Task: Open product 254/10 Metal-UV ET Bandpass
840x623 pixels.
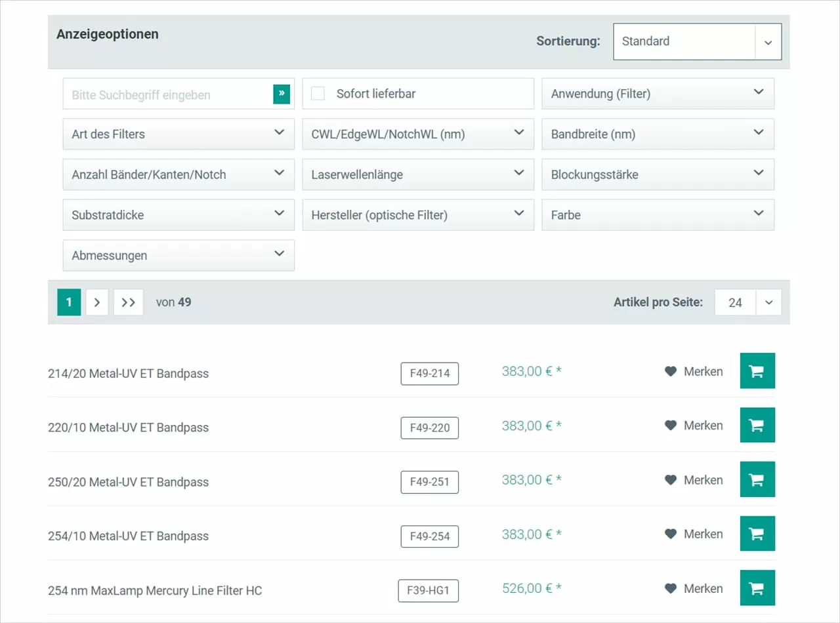Action: [128, 536]
